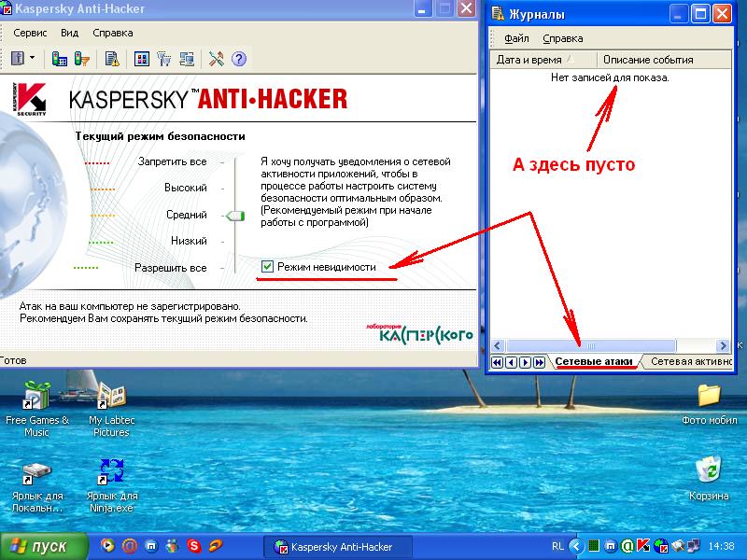The height and width of the screenshot is (560, 747).
Task: Click the help question mark toolbar icon
Action: (239, 59)
